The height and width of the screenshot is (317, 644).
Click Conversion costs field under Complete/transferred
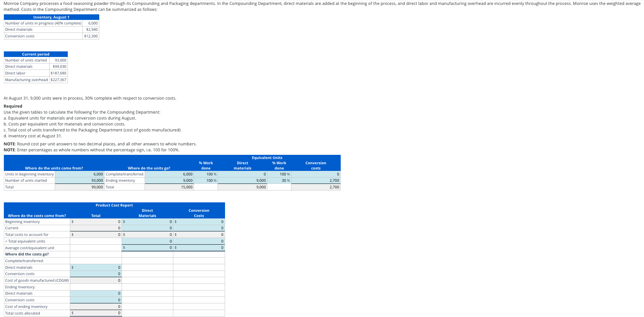95,274
